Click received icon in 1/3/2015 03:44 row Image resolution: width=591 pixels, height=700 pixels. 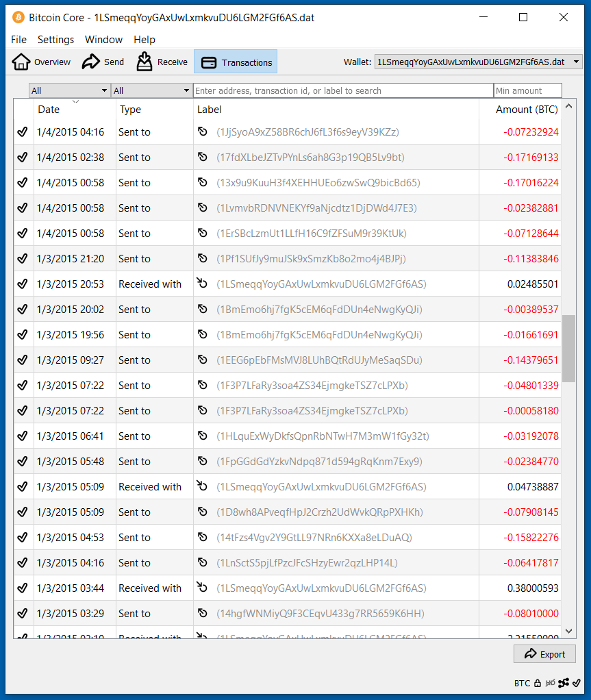(x=202, y=586)
